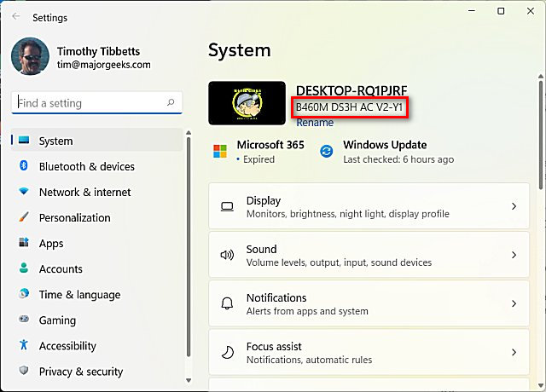
Task: Click the Time & language globe icon
Action: [24, 293]
